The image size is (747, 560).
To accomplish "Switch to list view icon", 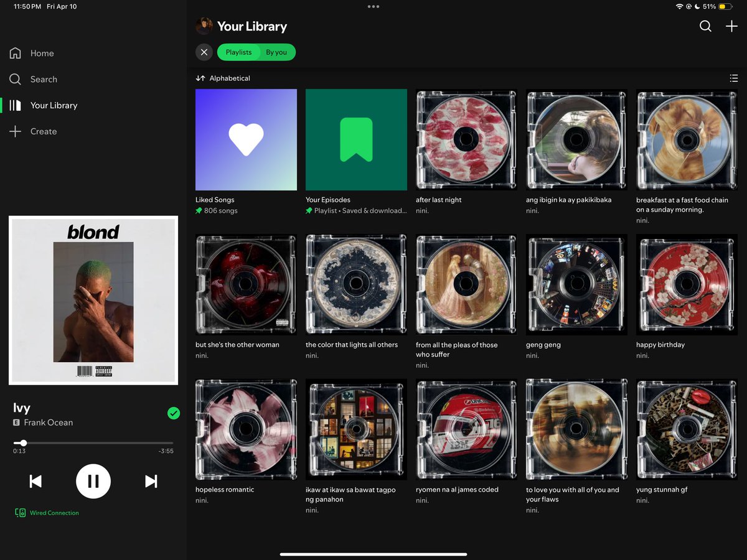I will pyautogui.click(x=734, y=78).
